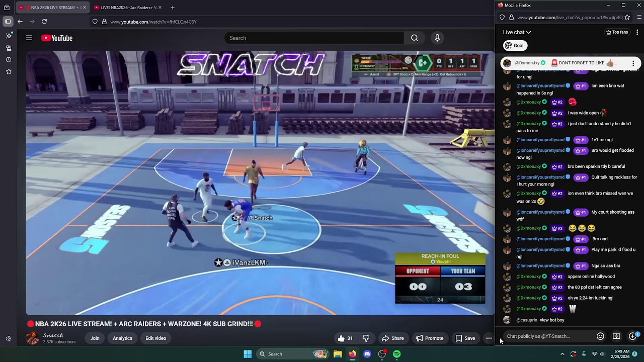The height and width of the screenshot is (362, 644).
Task: Open bookmarks from the sidebar
Action: click(x=9, y=71)
